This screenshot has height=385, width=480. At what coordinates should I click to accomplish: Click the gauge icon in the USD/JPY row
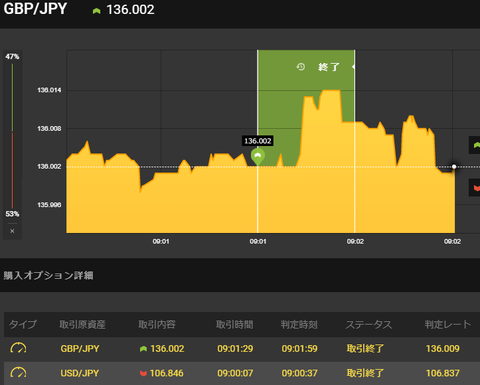18,373
